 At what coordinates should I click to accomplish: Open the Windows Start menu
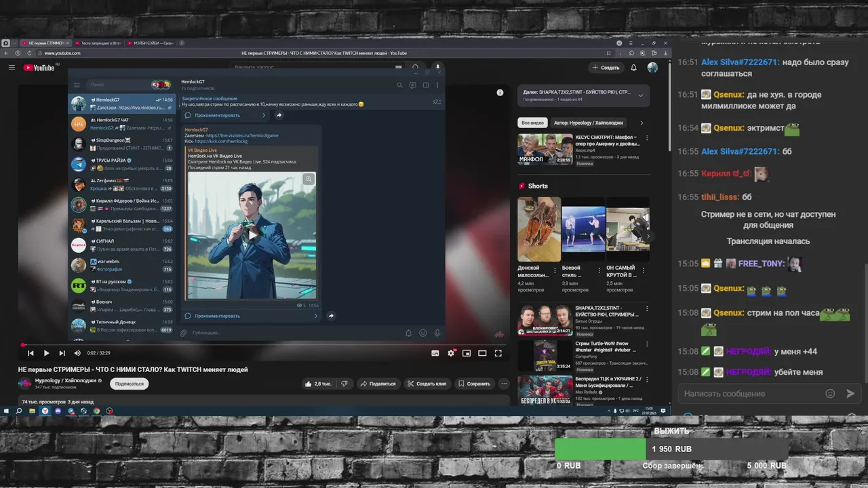pyautogui.click(x=6, y=411)
